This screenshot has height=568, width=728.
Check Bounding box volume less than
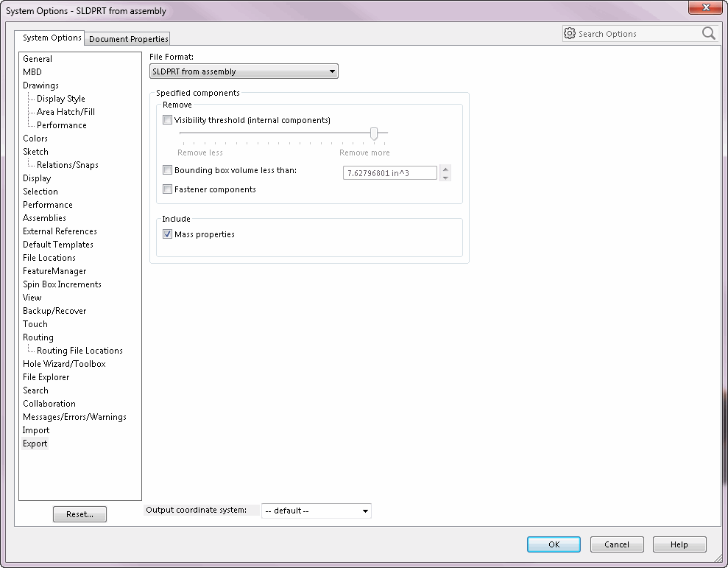(168, 170)
